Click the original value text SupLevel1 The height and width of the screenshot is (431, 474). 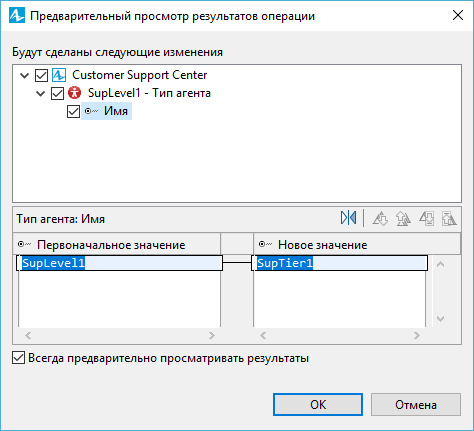53,263
